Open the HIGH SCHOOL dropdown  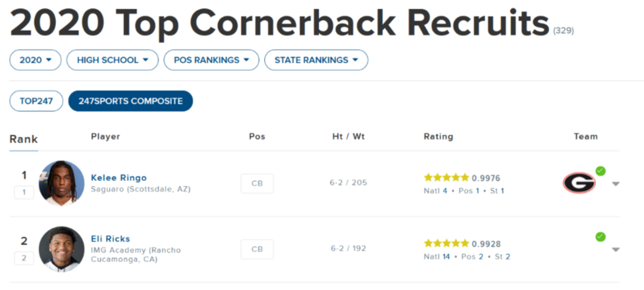(x=112, y=60)
